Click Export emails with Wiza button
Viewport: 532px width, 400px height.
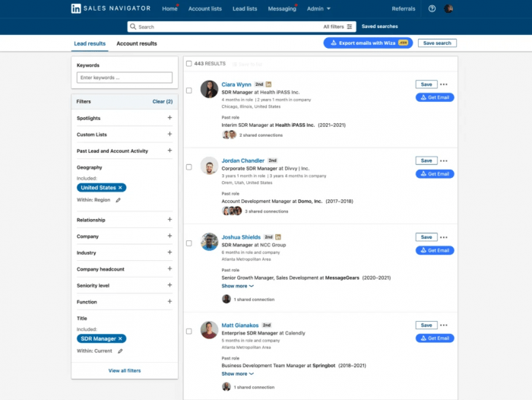click(368, 43)
